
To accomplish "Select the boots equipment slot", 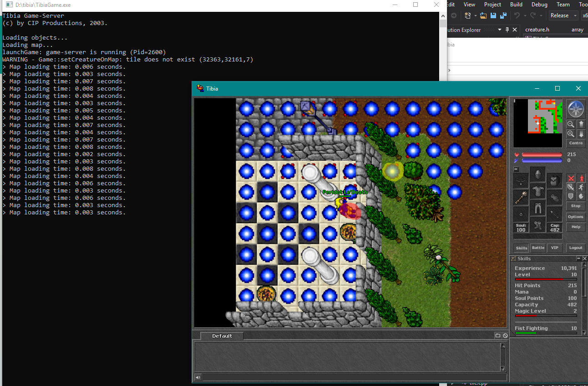I will coord(537,225).
